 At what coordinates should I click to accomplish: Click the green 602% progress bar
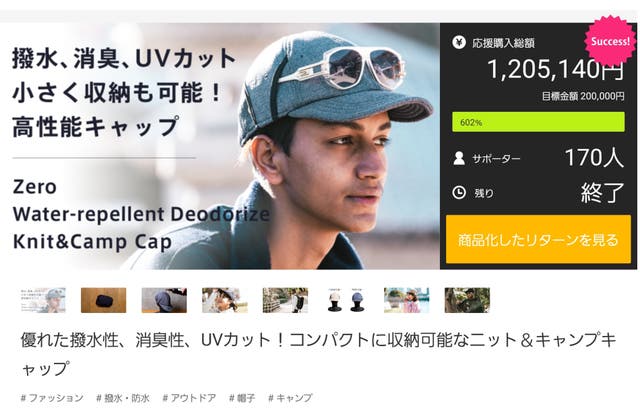[538, 122]
